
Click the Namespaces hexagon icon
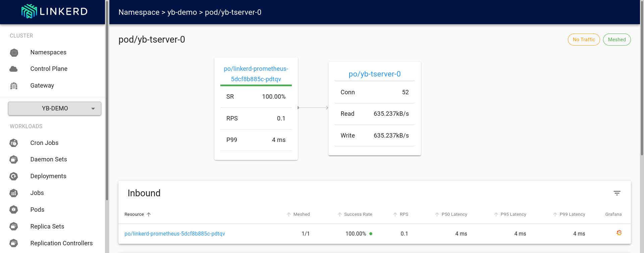pos(14,52)
